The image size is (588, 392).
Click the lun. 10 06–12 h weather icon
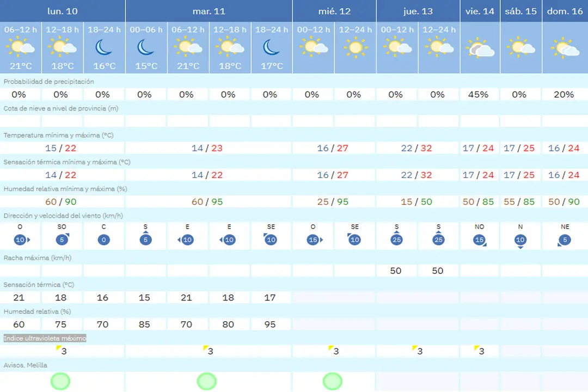click(x=21, y=48)
